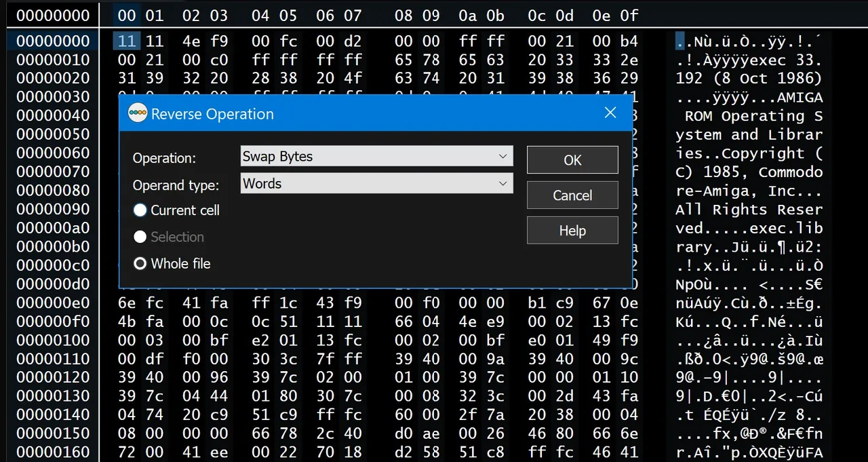Open the Operation dropdown showing Swap Bytes
The width and height of the screenshot is (868, 462).
[x=376, y=156]
